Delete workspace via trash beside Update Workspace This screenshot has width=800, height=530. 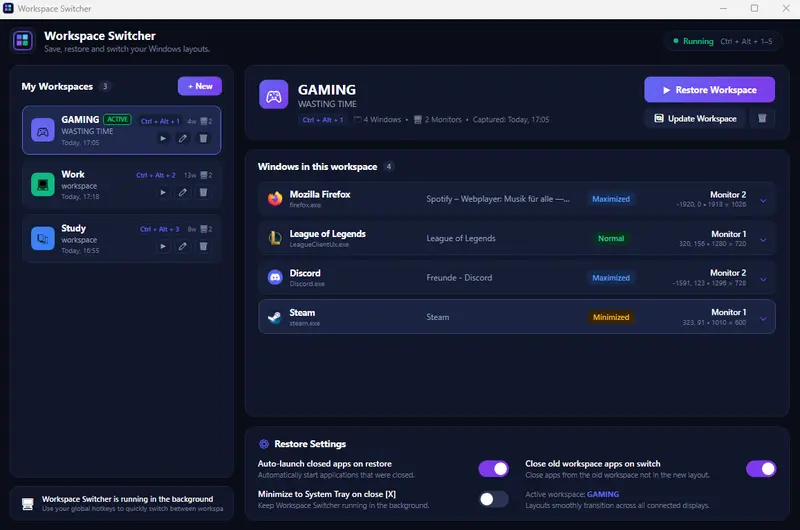click(762, 118)
